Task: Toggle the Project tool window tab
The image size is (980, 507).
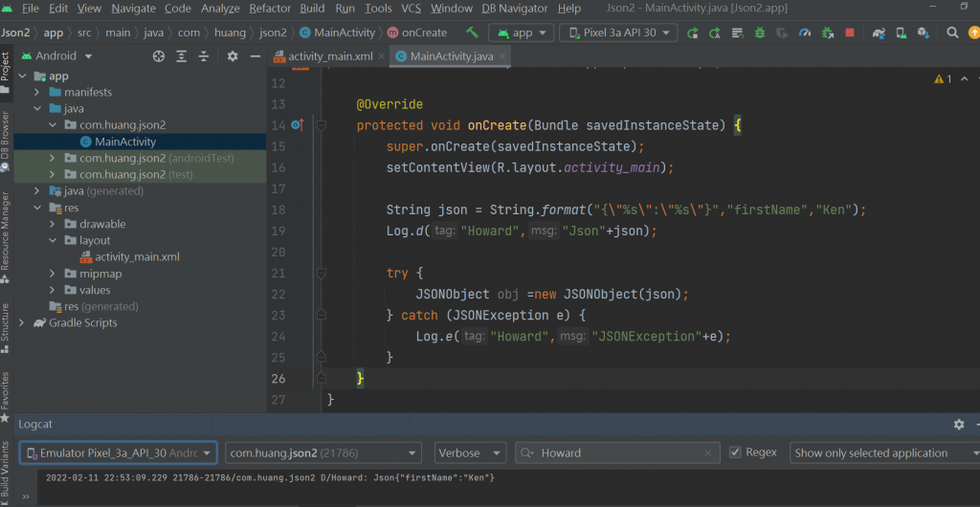Action: click(5, 72)
